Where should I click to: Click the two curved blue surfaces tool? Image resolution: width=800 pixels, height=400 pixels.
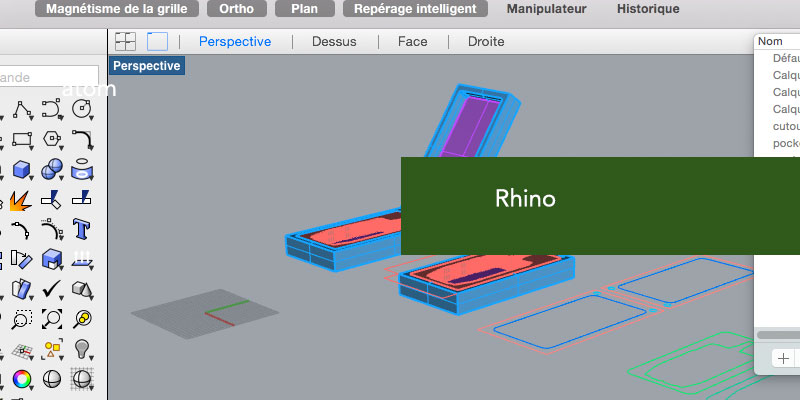pyautogui.click(x=22, y=289)
